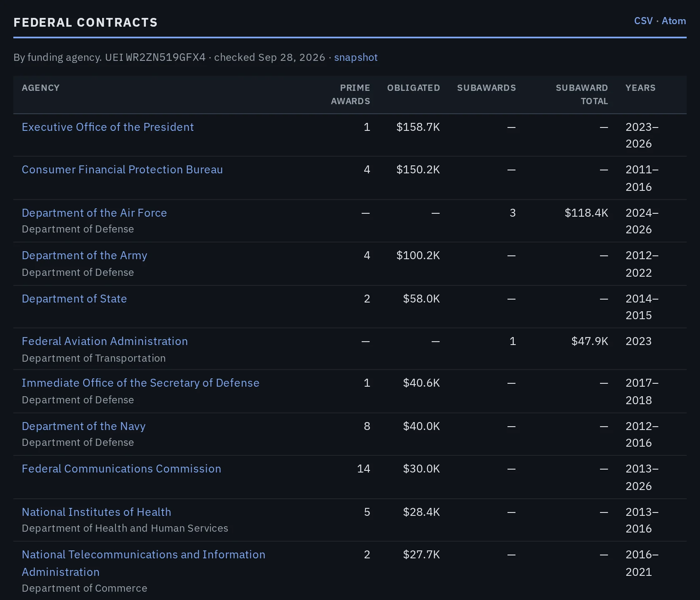Screen dimensions: 700x600
Task: Click the OBLIGATED column header
Action: coord(413,88)
